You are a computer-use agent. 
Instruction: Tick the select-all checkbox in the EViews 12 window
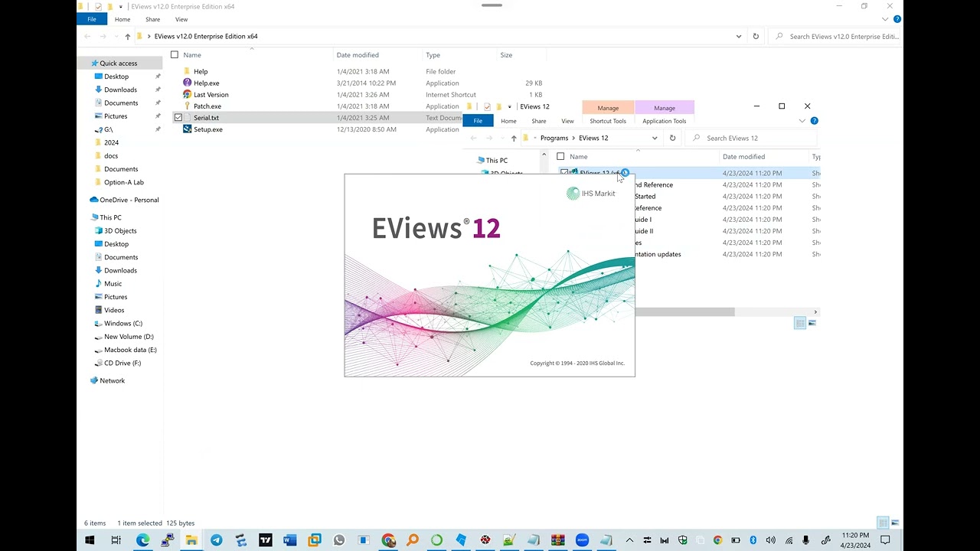(x=560, y=157)
